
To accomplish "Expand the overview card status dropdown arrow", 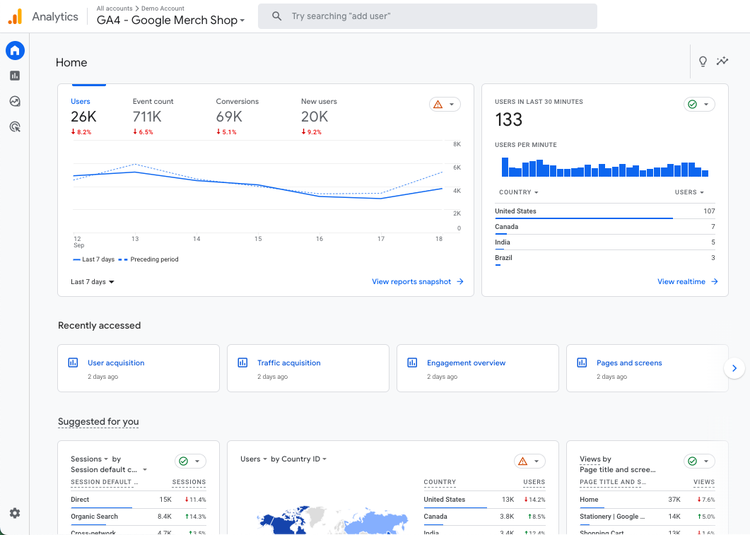I will (452, 104).
